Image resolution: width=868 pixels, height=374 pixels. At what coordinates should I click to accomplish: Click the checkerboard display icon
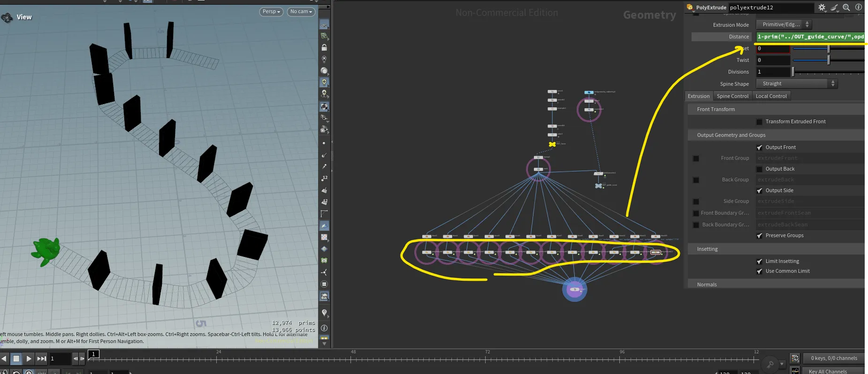(x=324, y=237)
